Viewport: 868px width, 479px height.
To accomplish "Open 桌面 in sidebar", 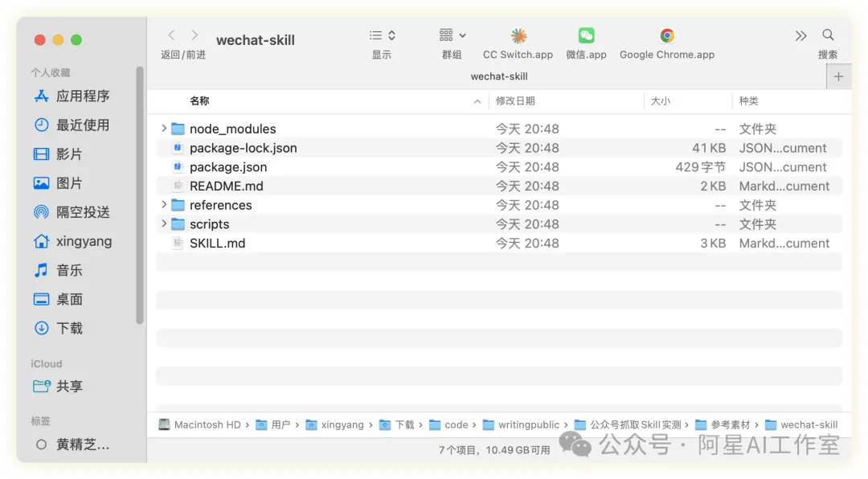I will click(58, 300).
